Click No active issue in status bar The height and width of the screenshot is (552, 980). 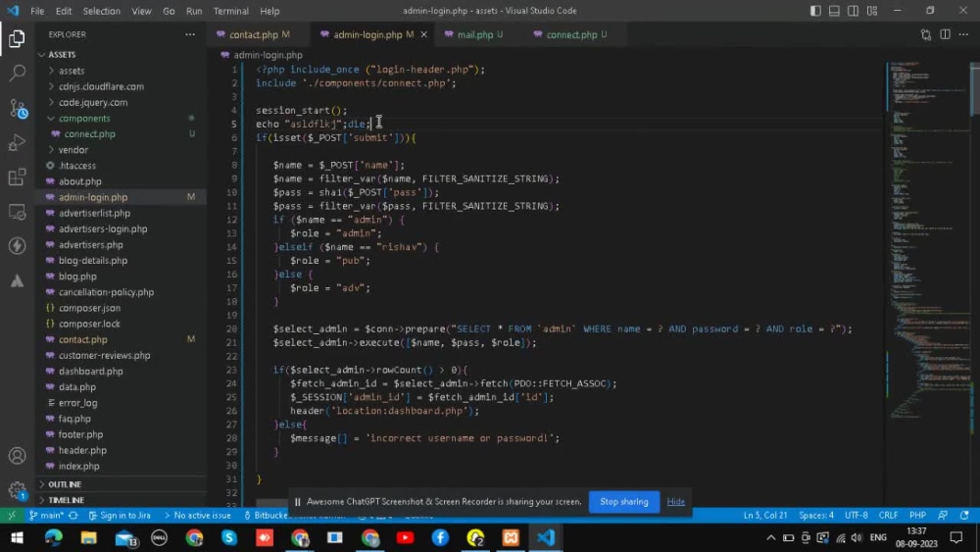198,516
